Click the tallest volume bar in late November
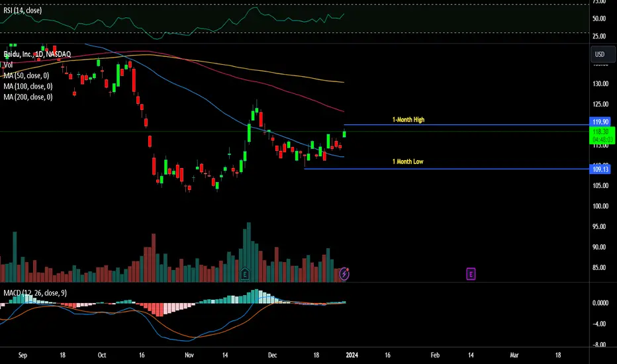 coord(249,252)
